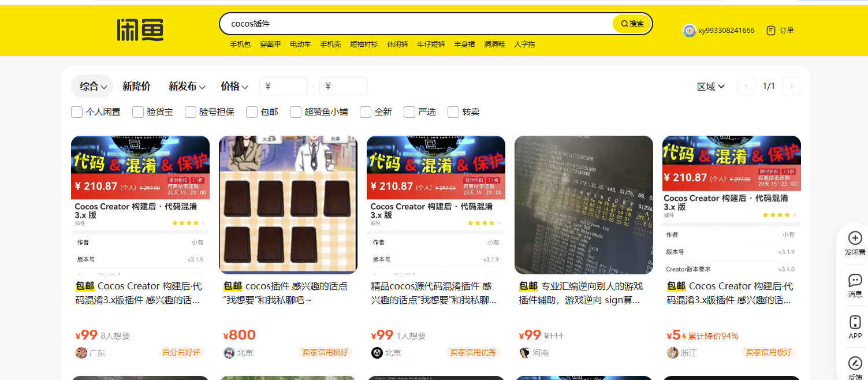Open thumbnail of 精品cocos源代码混淆插件 listing
Image resolution: width=868 pixels, height=380 pixels.
pyautogui.click(x=436, y=205)
